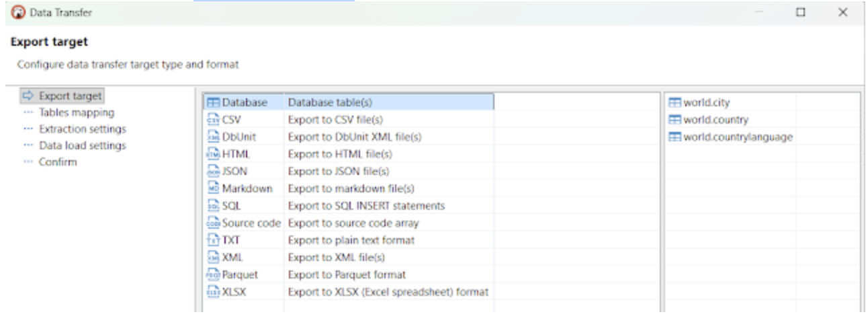
Task: Select the Database target label
Action: (245, 102)
